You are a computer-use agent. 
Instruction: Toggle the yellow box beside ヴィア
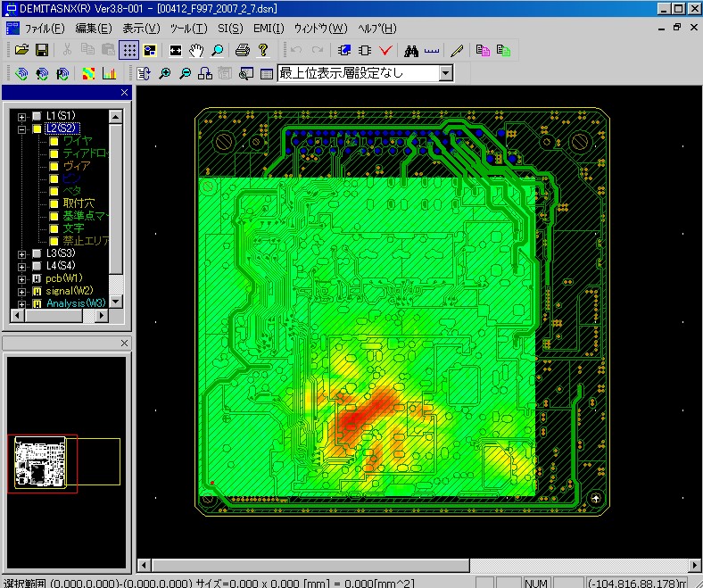tap(54, 166)
